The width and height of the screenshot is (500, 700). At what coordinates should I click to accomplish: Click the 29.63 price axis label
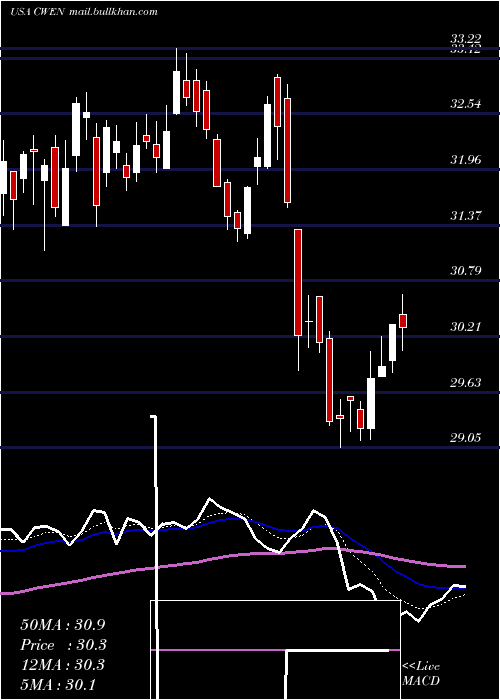(x=466, y=383)
